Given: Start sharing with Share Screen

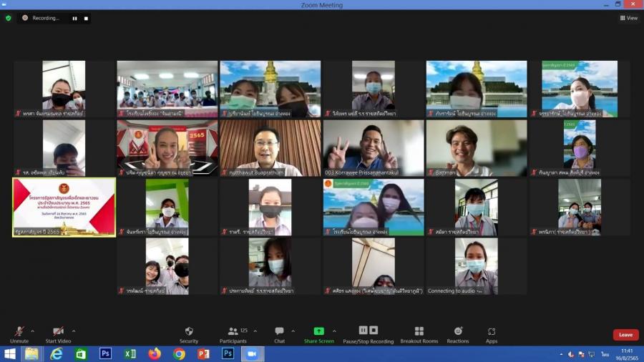Looking at the screenshot, I should tap(318, 333).
